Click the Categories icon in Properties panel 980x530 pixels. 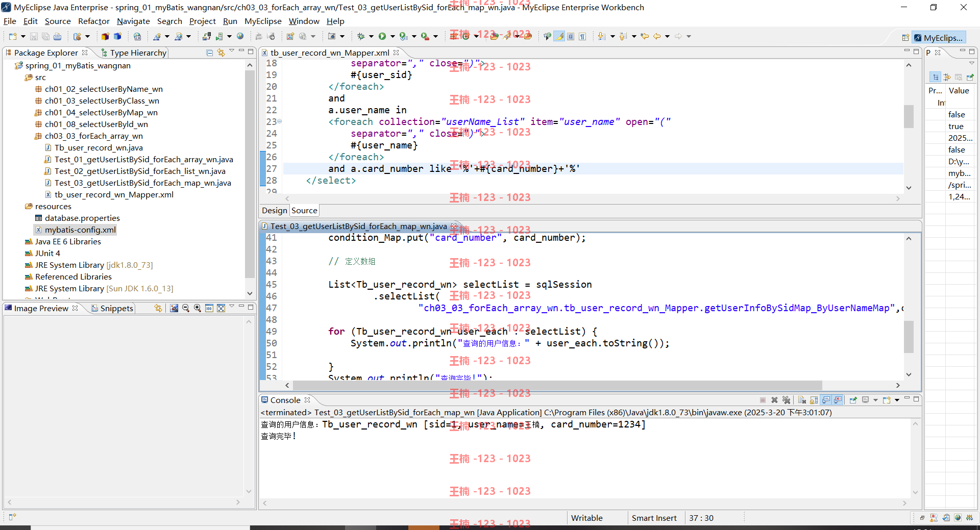click(935, 77)
